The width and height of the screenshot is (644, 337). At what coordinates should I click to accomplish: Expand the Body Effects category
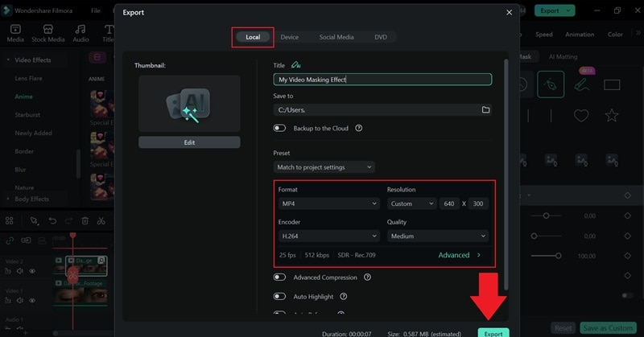coord(8,199)
